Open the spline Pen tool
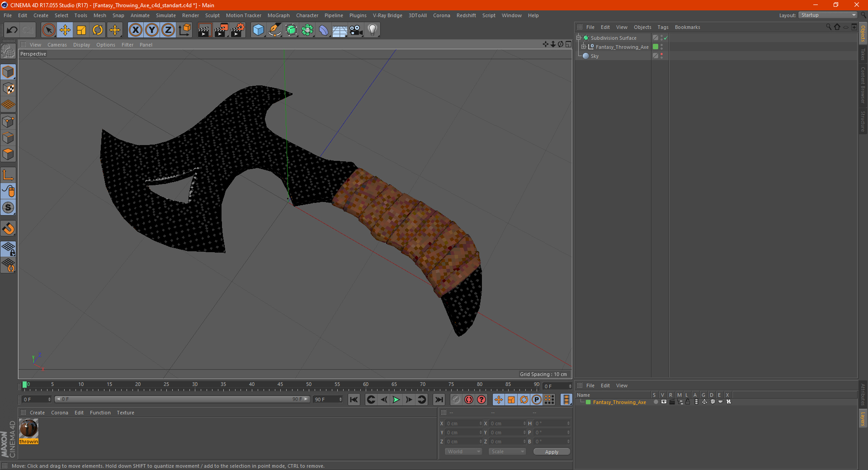Screen dimensions: 868x470 (x=275, y=30)
